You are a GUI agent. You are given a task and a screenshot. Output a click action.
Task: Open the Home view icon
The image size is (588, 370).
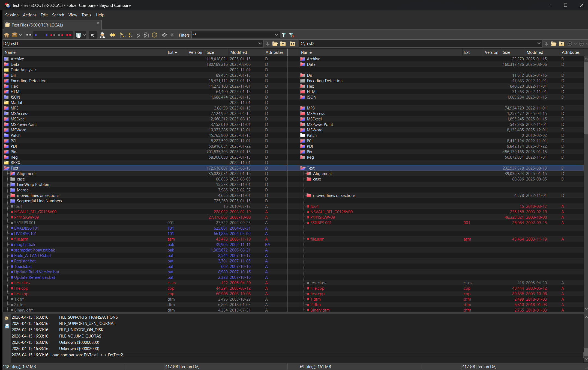pyautogui.click(x=7, y=35)
